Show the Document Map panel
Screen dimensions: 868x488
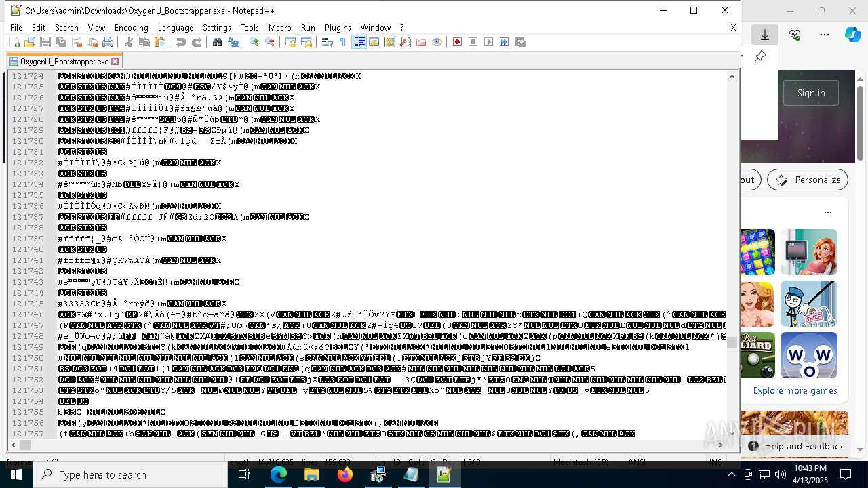(x=390, y=42)
